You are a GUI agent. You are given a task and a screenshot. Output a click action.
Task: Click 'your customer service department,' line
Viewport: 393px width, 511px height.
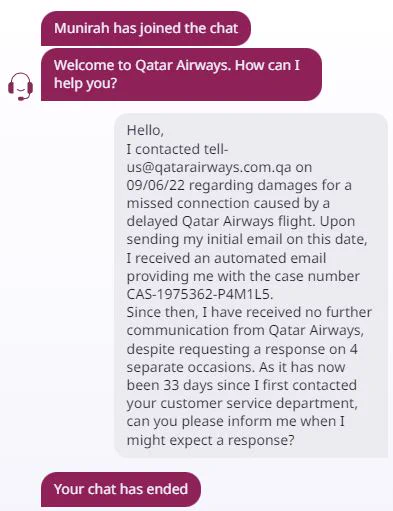point(242,403)
